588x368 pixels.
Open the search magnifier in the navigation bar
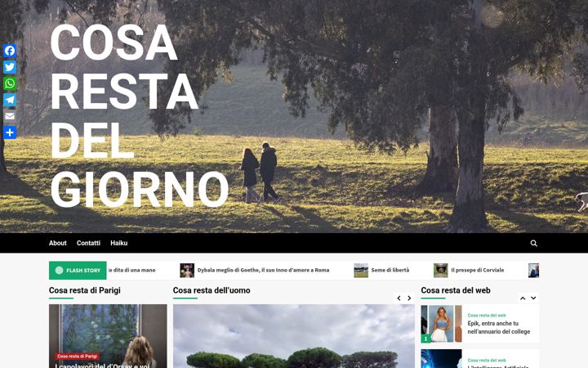[x=533, y=244]
